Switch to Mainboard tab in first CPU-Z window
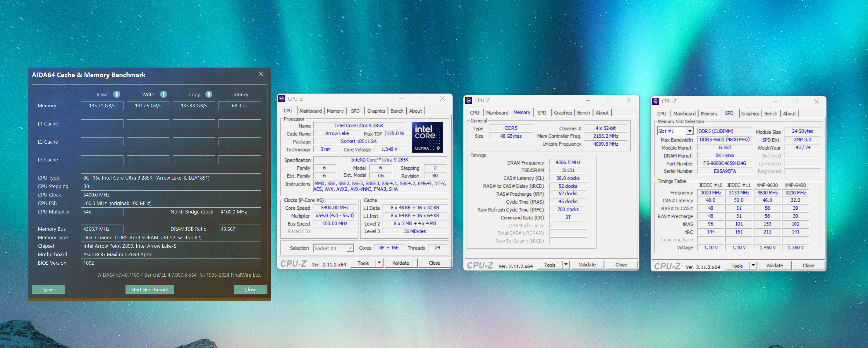Viewport: 868px width, 348px height. click(x=310, y=111)
